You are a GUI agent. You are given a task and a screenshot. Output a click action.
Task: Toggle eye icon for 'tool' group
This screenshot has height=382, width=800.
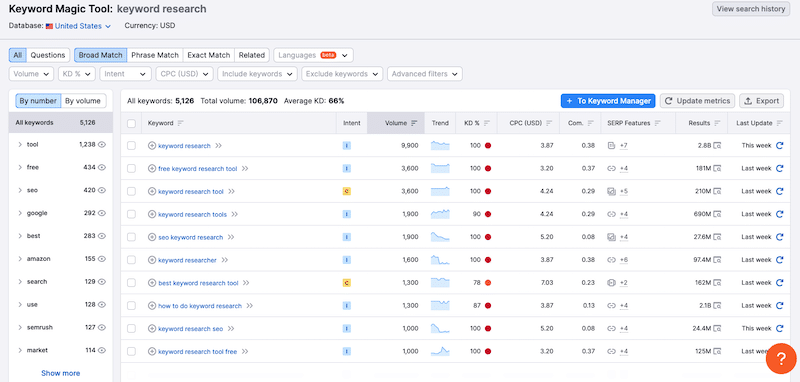(102, 145)
